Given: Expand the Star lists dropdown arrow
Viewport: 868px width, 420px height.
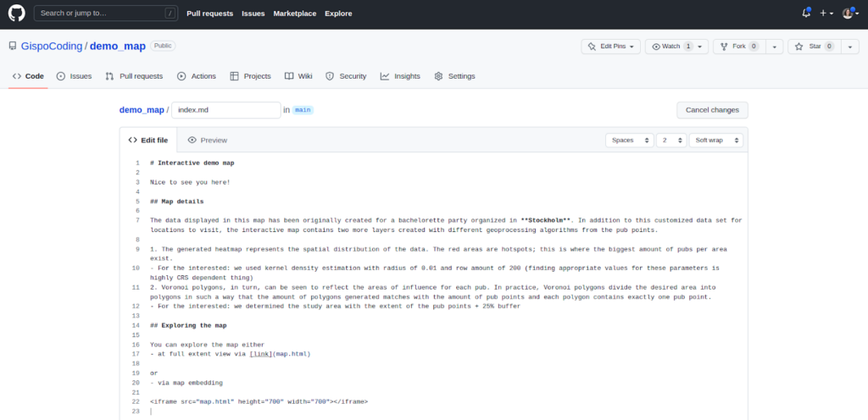Looking at the screenshot, I should [x=850, y=47].
